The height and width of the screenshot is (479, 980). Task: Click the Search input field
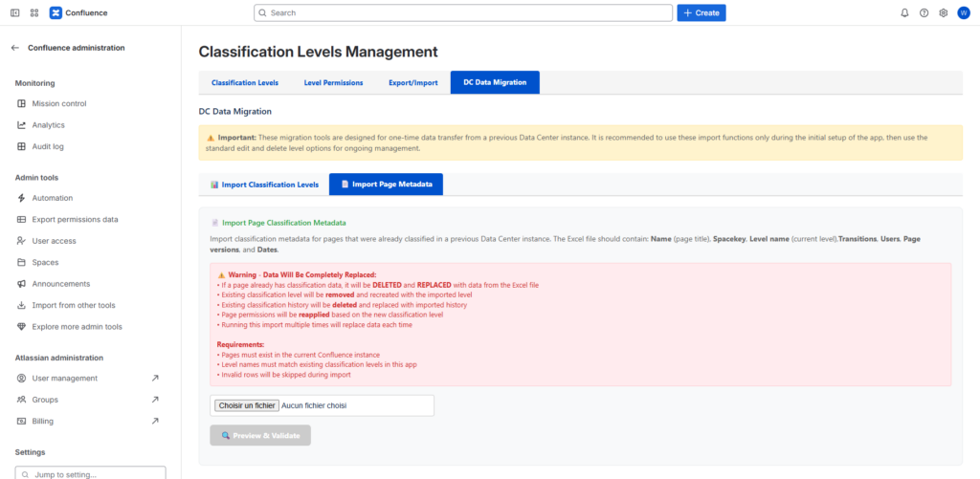[463, 13]
